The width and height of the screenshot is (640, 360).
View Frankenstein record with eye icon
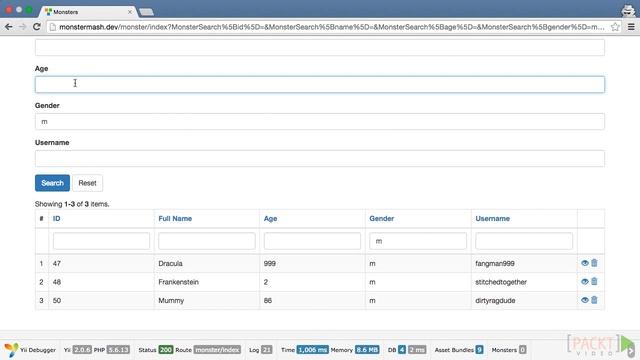pyautogui.click(x=584, y=282)
